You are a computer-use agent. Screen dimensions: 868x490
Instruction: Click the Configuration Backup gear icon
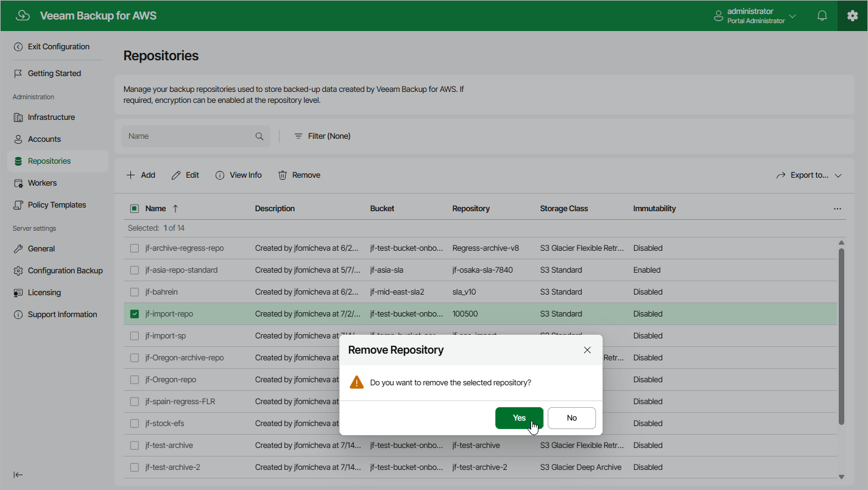click(x=18, y=271)
